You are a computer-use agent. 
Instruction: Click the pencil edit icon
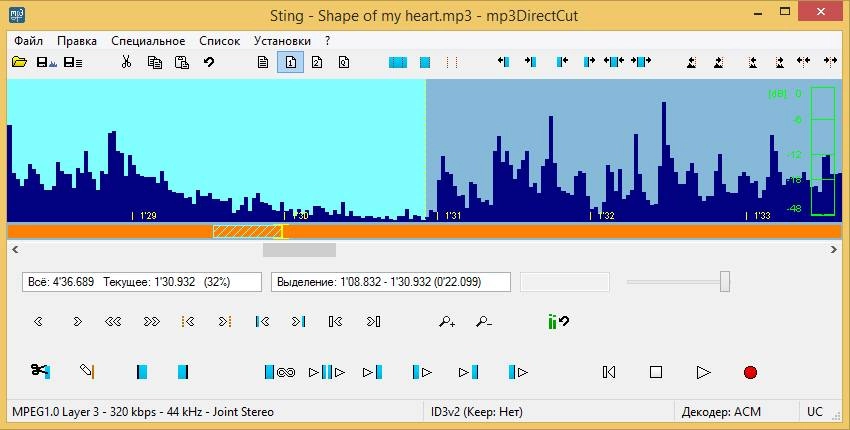[87, 371]
